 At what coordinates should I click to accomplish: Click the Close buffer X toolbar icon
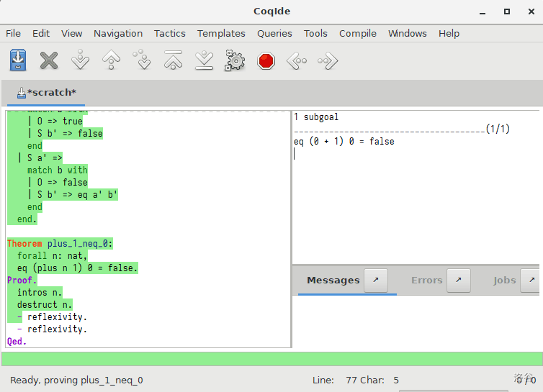(x=49, y=60)
